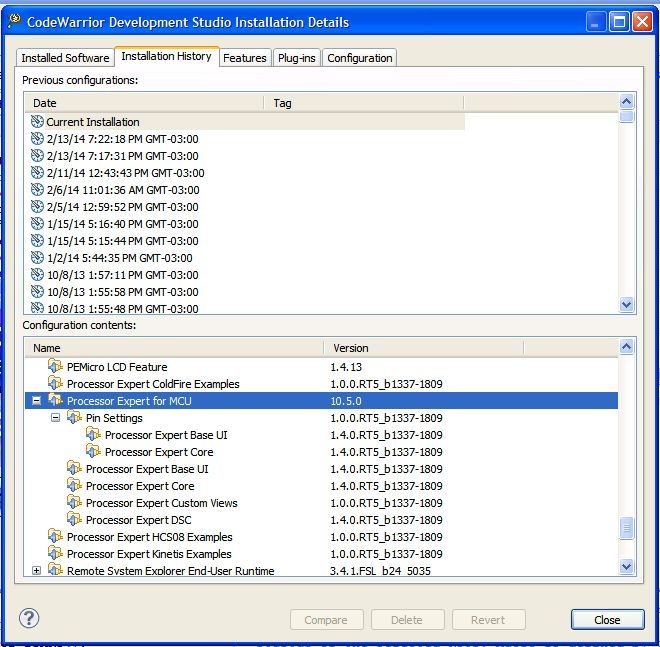Click the previous configurations scrollbar thumb
660x647 pixels.
click(x=626, y=116)
